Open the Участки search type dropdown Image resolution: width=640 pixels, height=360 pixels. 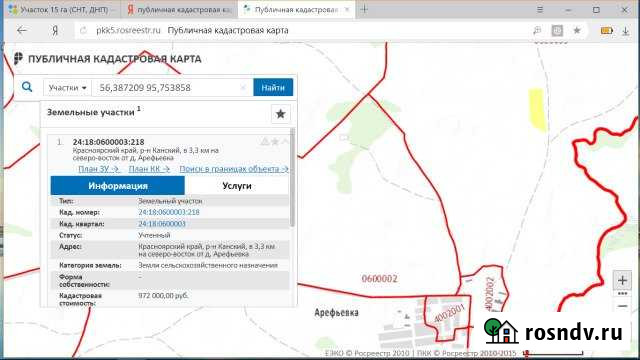(x=67, y=88)
